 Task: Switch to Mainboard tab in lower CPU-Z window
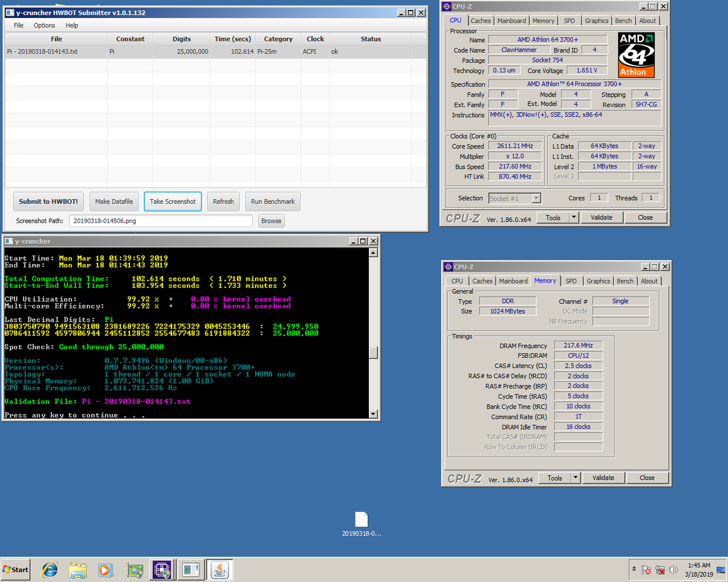point(513,281)
